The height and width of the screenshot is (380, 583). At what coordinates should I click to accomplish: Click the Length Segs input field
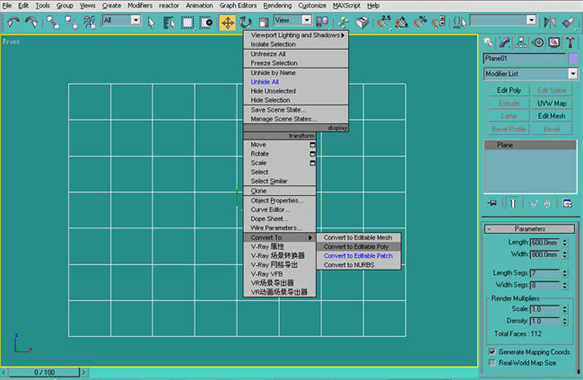[545, 273]
